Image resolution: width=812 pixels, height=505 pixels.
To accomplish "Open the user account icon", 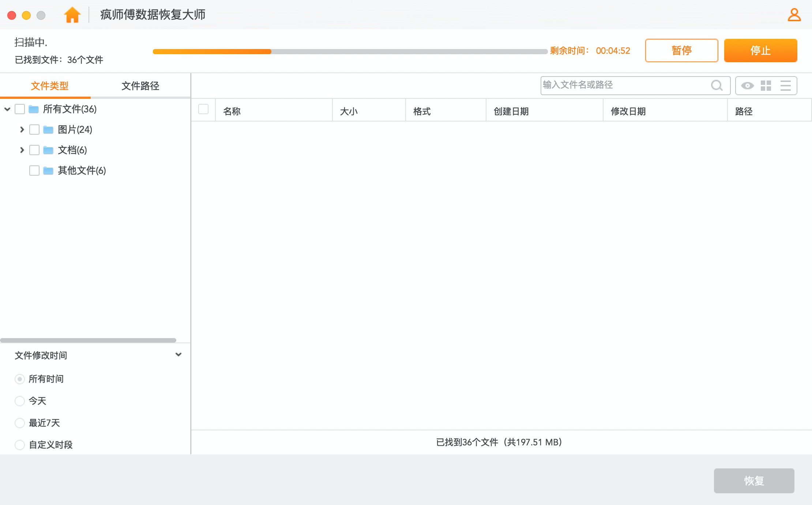I will 794,15.
